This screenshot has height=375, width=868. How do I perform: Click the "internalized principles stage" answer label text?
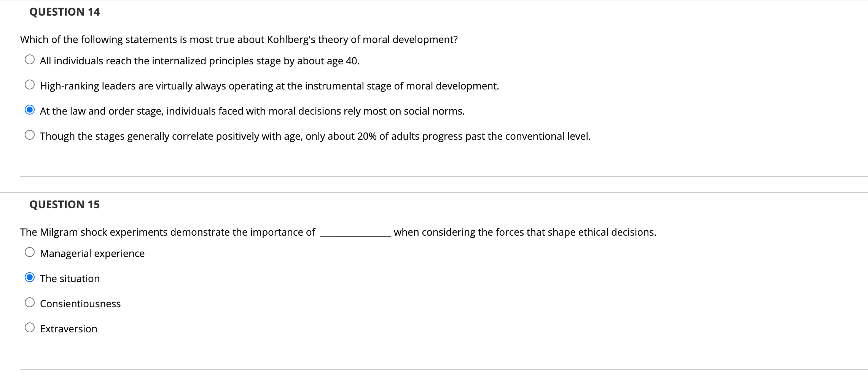point(200,61)
